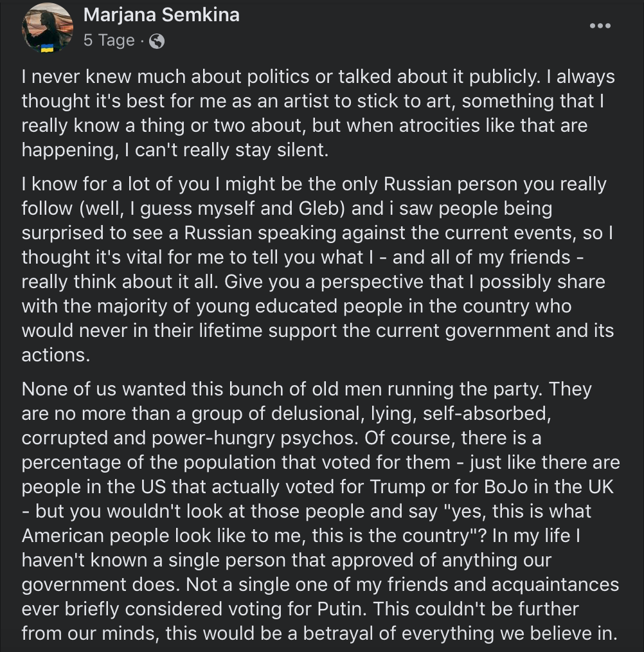Viewport: 644px width, 652px height.
Task: Open Marjana Semkina's profile picture
Action: 47,27
